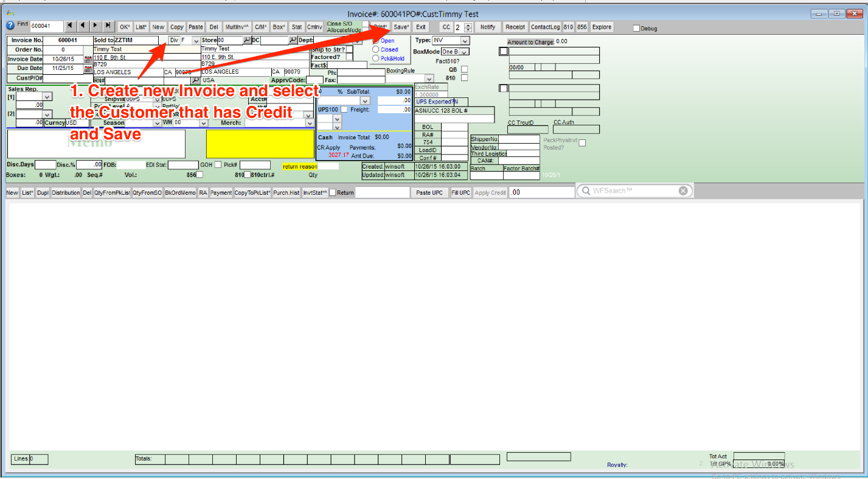Open the Due Date calendar picker icon
Image resolution: width=868 pixels, height=479 pixels.
88,69
